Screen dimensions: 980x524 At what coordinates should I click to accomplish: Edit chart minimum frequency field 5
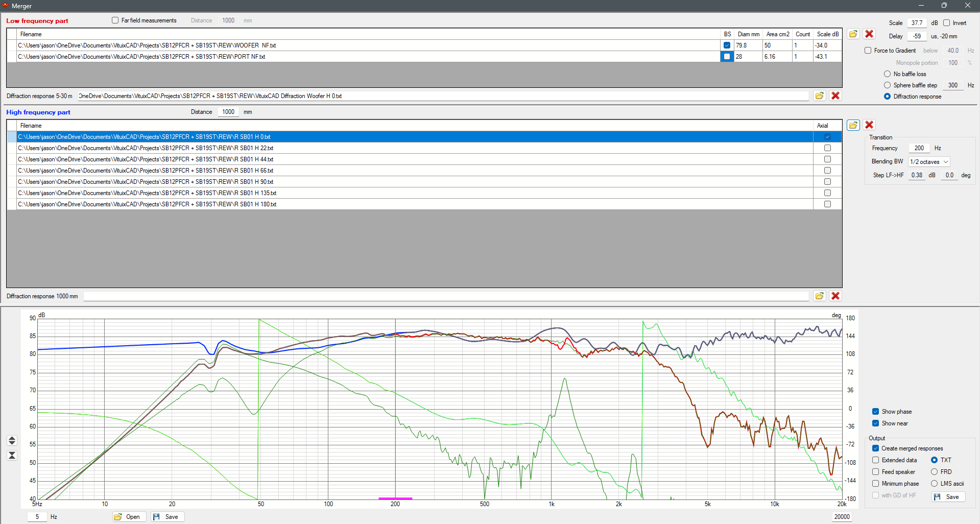[x=37, y=517]
